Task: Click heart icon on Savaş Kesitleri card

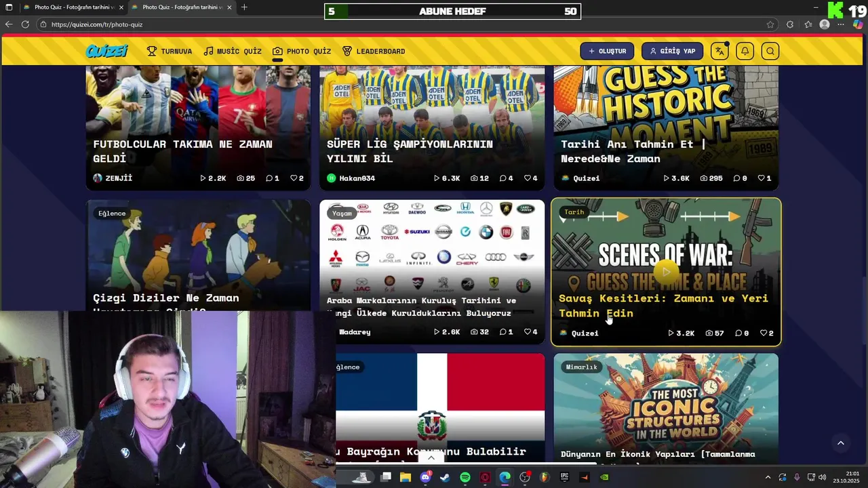Action: coord(764,333)
